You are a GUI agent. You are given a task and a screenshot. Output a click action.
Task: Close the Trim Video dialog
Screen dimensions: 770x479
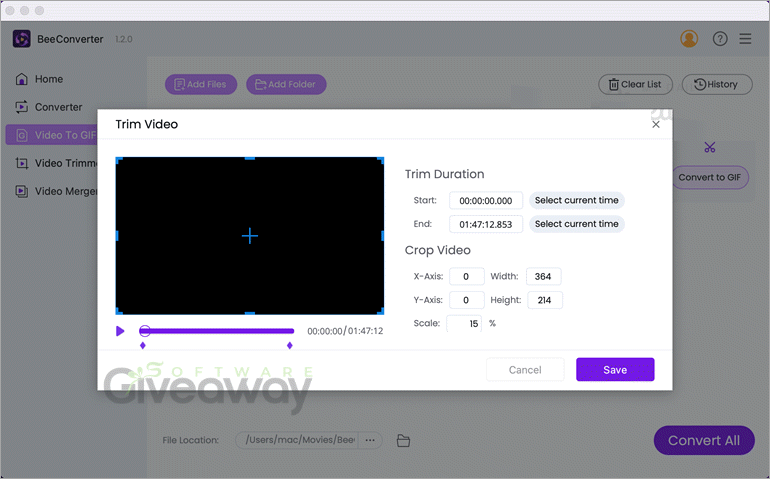pos(656,124)
